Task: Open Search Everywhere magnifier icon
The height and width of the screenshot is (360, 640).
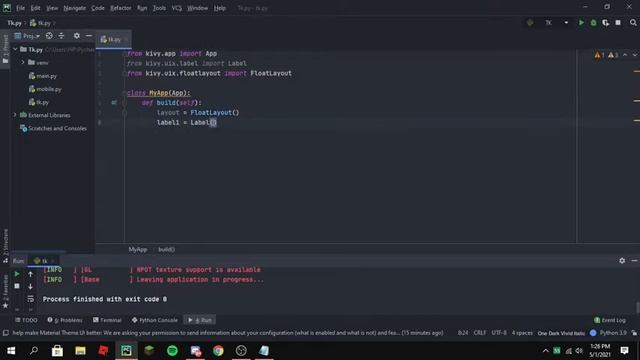Action: pyautogui.click(x=633, y=23)
